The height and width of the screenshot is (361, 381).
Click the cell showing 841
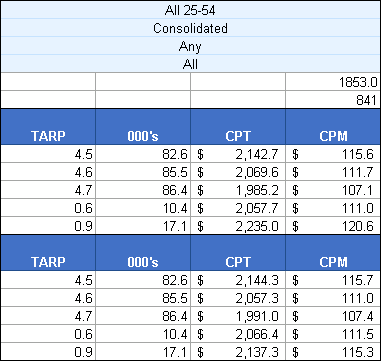(333, 100)
